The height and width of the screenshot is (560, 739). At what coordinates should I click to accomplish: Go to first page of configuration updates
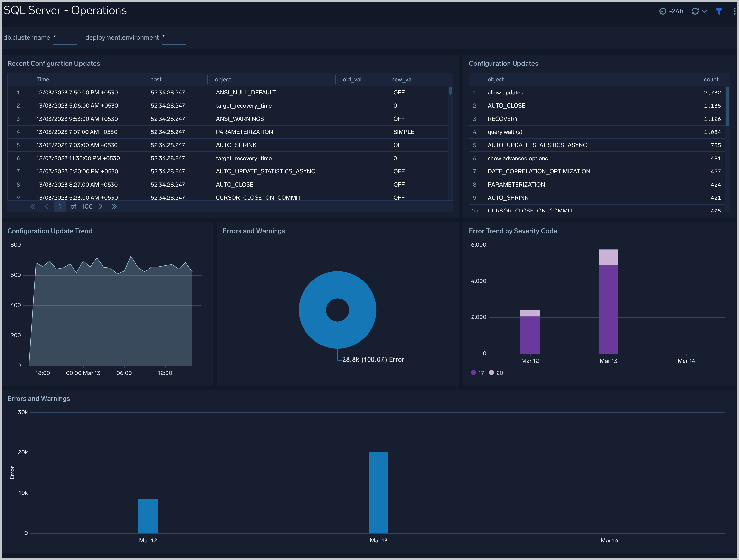tap(32, 206)
